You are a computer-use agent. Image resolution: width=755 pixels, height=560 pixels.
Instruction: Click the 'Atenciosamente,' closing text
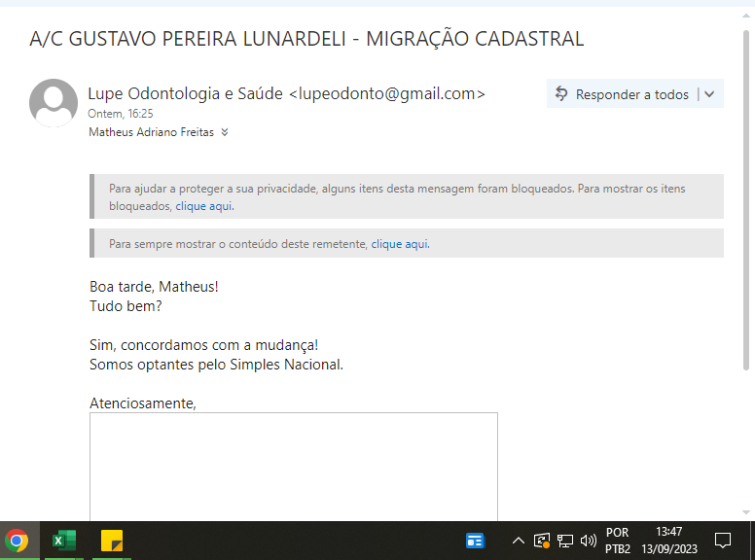(143, 403)
